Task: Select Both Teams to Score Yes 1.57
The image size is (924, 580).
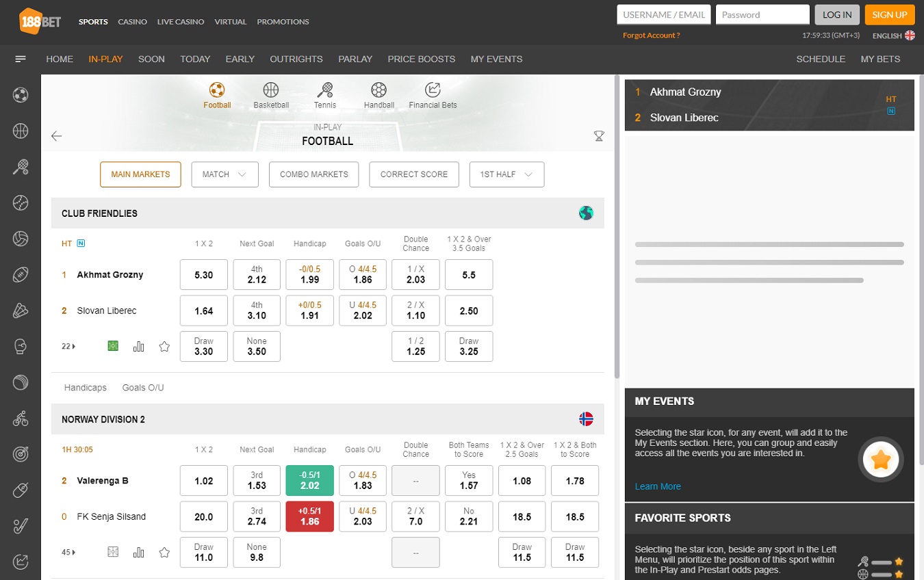Action: tap(469, 480)
